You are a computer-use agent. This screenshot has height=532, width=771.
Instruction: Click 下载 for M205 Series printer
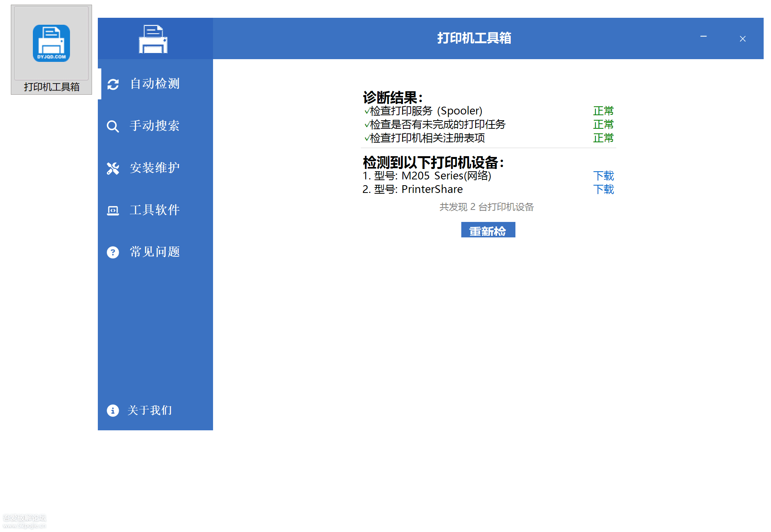[x=604, y=176]
